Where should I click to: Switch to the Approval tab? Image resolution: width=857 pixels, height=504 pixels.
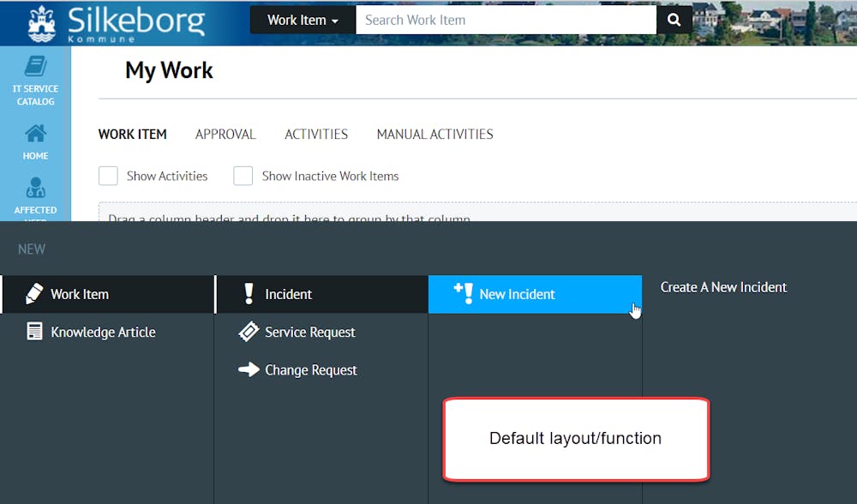point(225,134)
